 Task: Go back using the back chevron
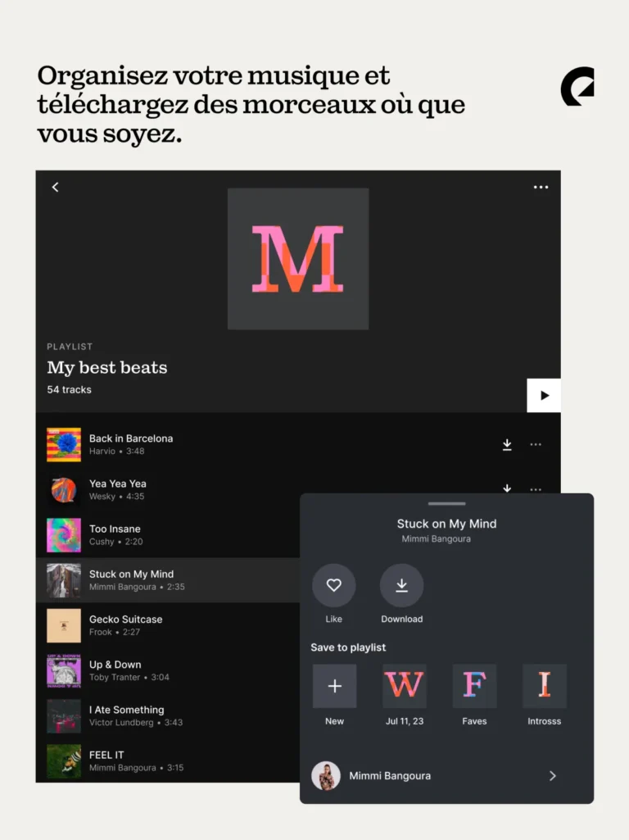[55, 187]
